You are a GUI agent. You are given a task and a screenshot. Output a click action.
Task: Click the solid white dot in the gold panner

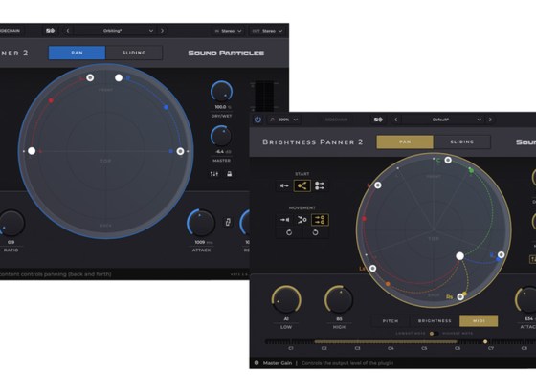click(x=460, y=256)
